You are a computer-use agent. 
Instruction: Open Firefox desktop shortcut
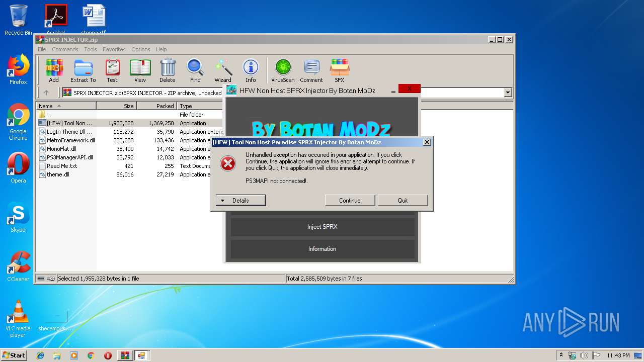click(x=18, y=69)
